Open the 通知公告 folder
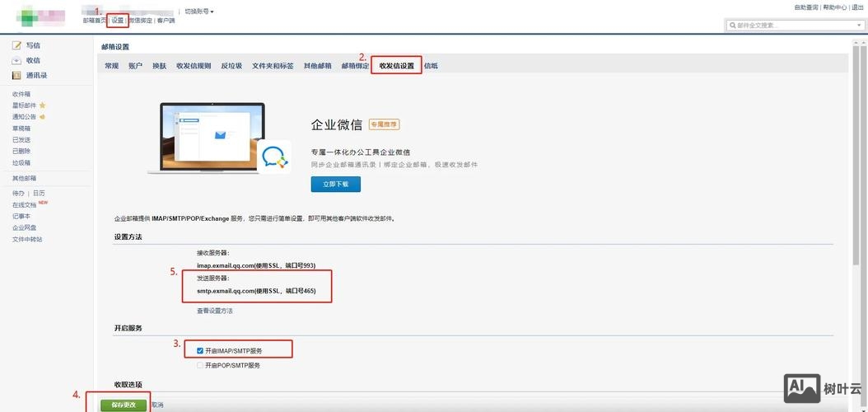 coord(25,117)
